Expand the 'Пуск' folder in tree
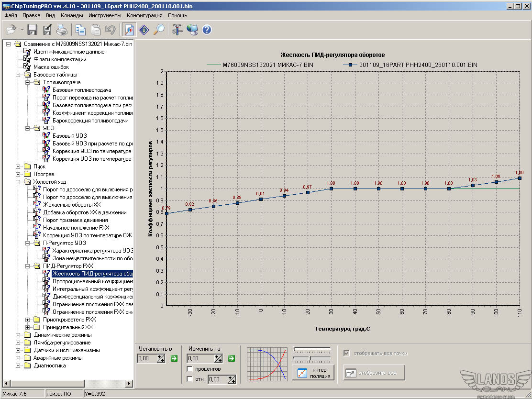The width and height of the screenshot is (532, 399). tap(18, 166)
